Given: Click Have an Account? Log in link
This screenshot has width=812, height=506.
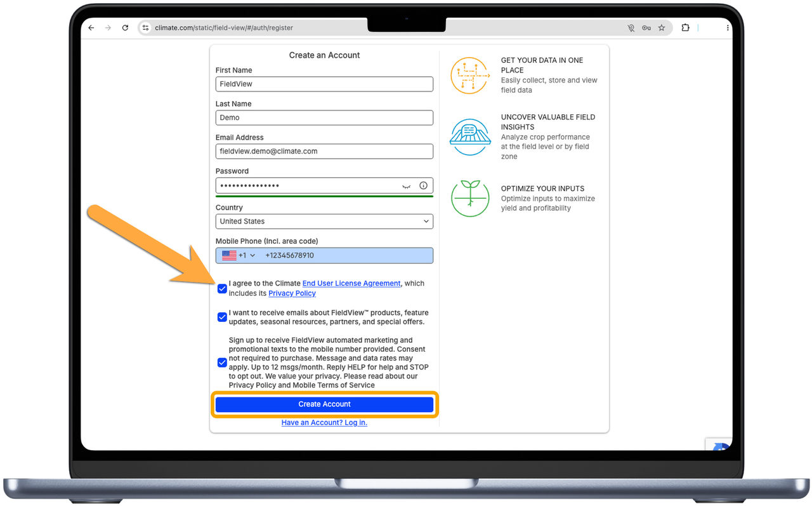Looking at the screenshot, I should click(324, 423).
